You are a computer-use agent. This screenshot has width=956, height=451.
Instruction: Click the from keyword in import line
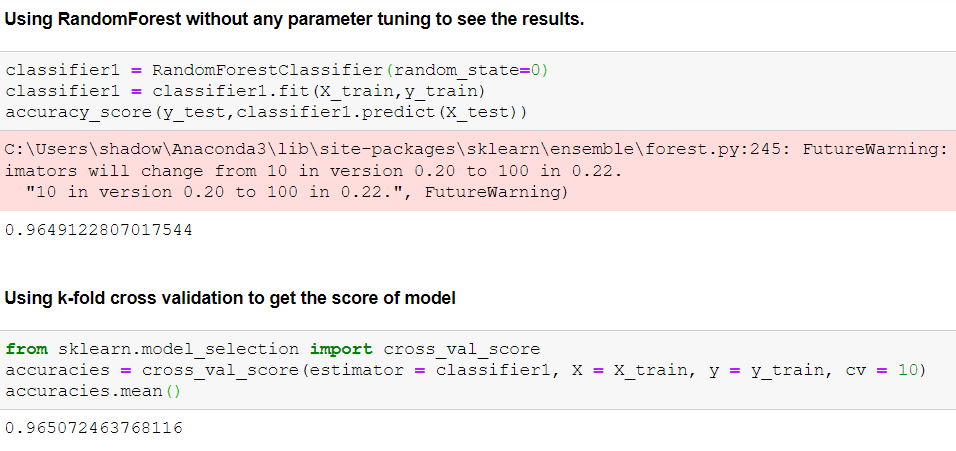click(27, 349)
